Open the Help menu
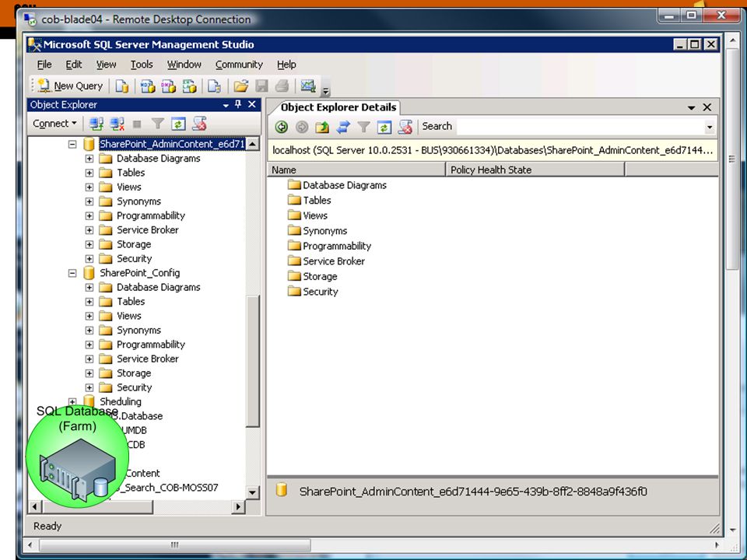Viewport: 747px width, 560px height. 286,65
